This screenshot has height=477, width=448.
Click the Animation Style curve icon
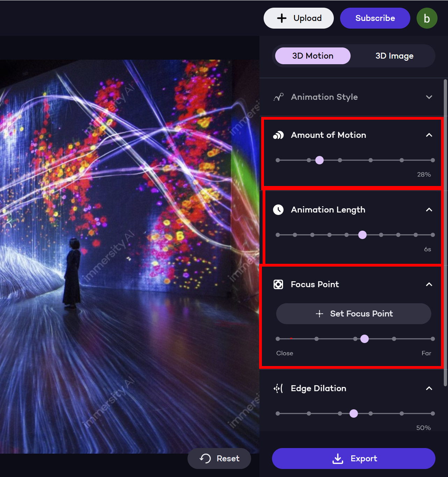279,97
